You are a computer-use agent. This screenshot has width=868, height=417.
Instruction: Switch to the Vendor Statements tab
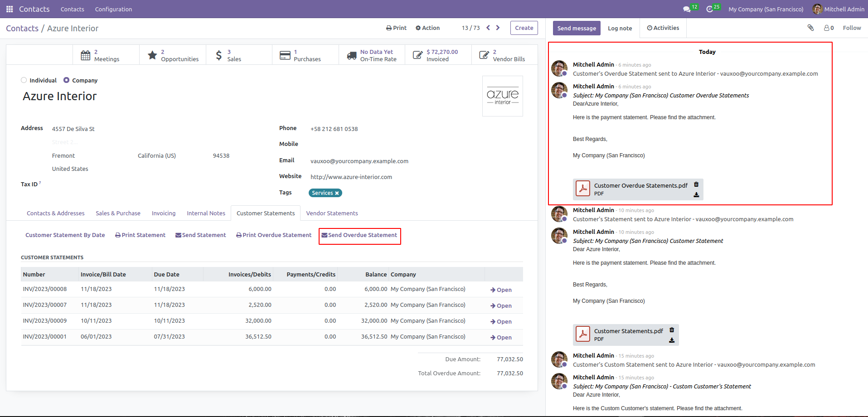coord(332,213)
